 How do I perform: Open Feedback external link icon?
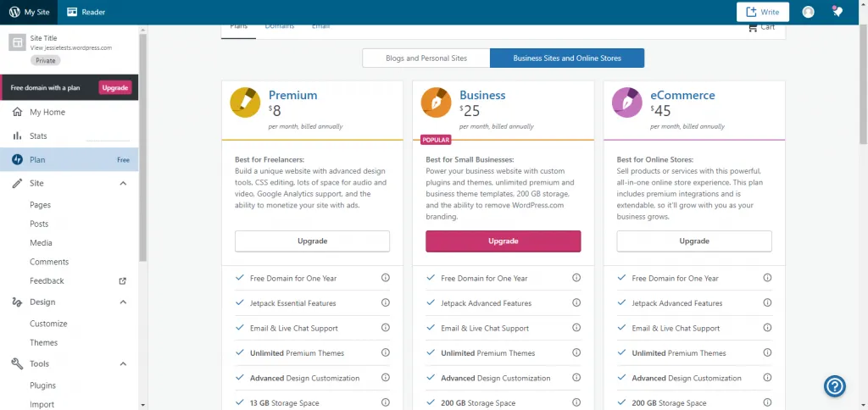point(123,281)
